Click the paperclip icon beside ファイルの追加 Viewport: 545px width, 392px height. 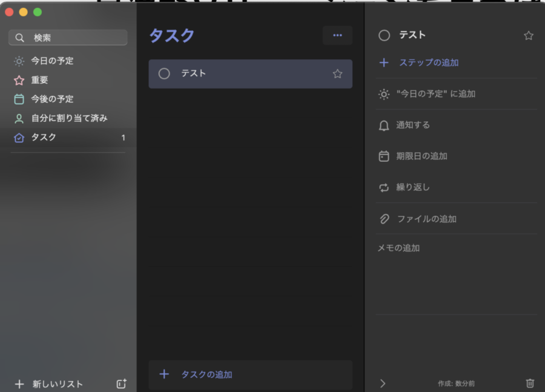[384, 219]
